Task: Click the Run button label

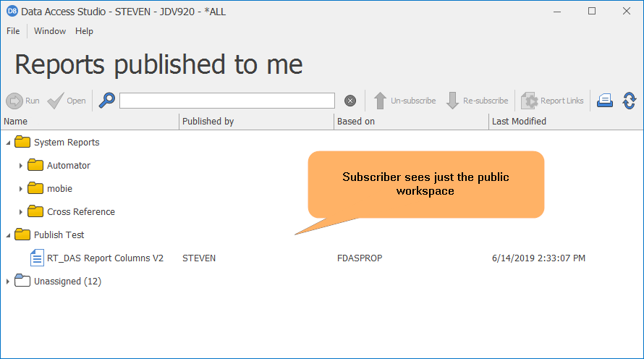Action: (33, 101)
